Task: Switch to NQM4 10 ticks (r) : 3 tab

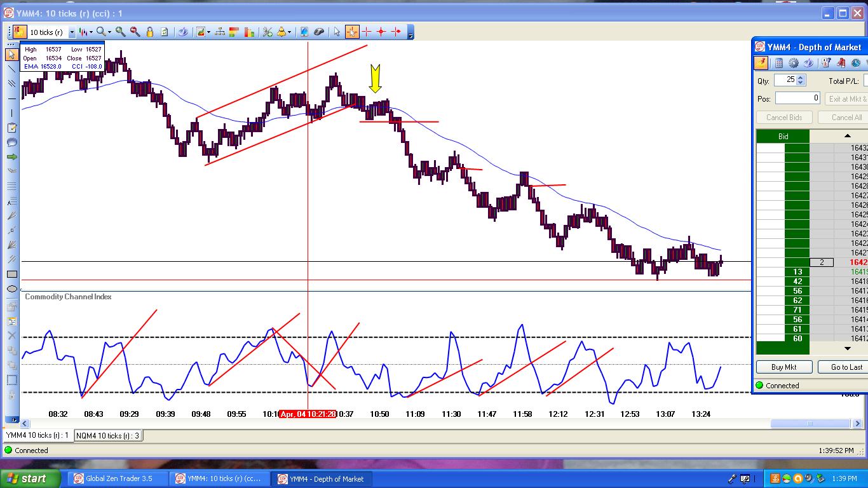Action: click(x=108, y=435)
